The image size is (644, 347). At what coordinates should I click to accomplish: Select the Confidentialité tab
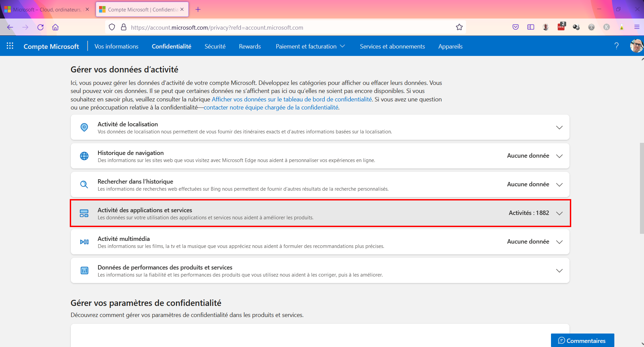[x=172, y=46]
